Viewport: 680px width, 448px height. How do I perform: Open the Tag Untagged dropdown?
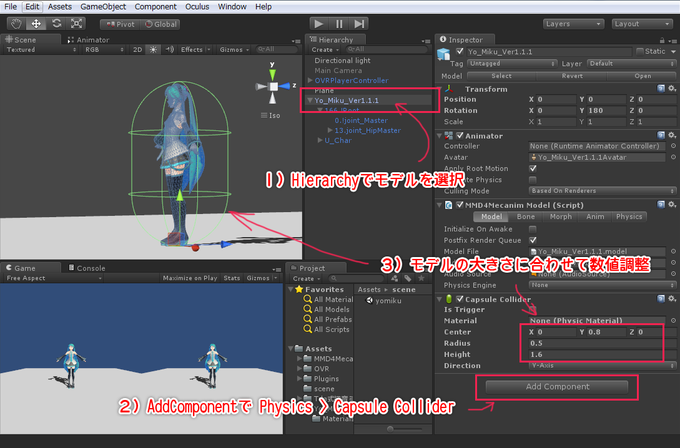(x=512, y=63)
